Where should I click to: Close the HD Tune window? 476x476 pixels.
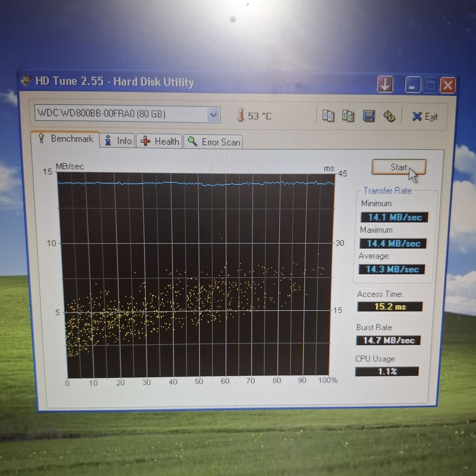click(x=448, y=85)
